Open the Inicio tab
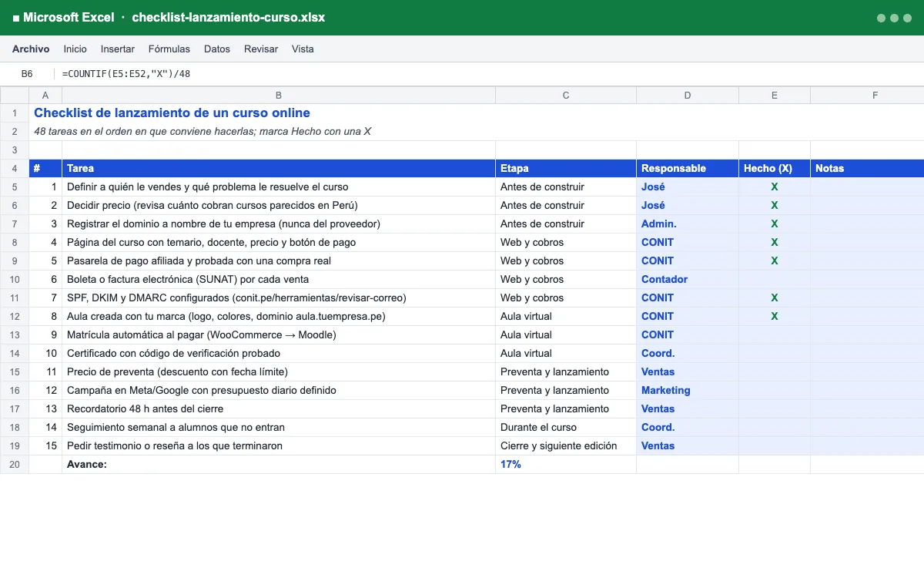Image resolution: width=924 pixels, height=578 pixels. (75, 49)
